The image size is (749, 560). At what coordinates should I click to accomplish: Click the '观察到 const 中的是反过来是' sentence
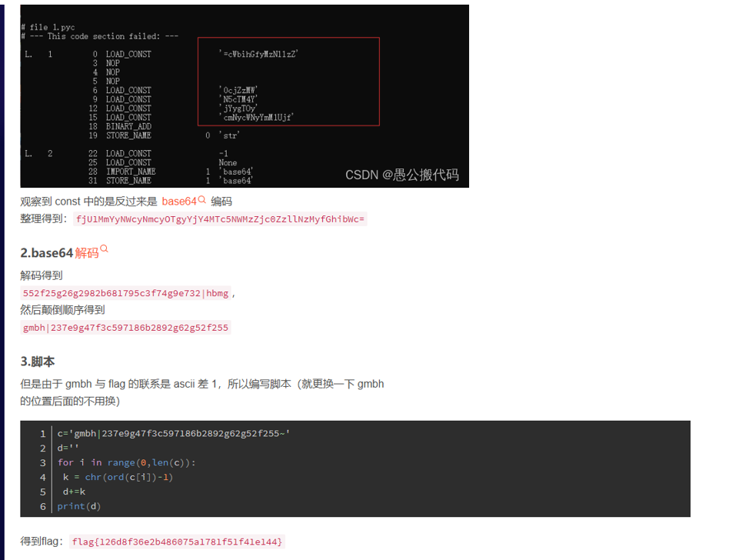[x=88, y=202]
